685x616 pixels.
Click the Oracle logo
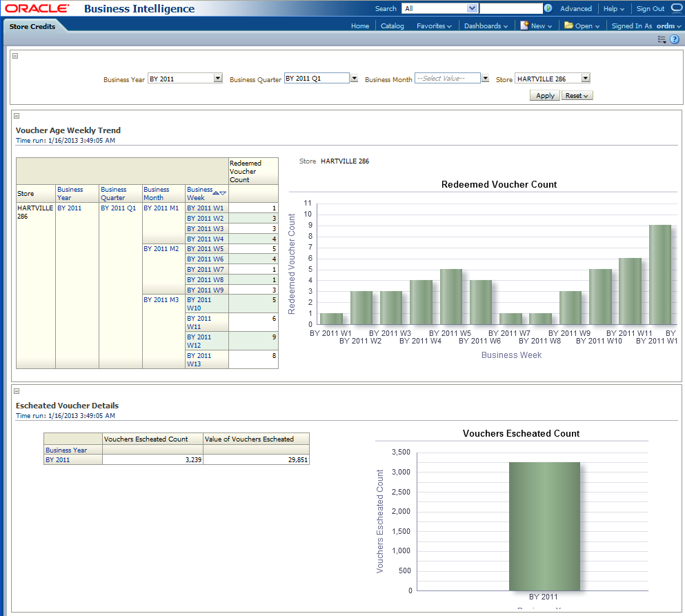[37, 9]
